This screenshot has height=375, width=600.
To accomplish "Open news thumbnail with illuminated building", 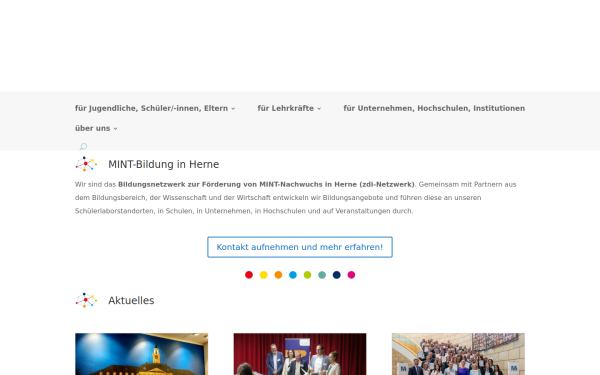I will pyautogui.click(x=142, y=354).
